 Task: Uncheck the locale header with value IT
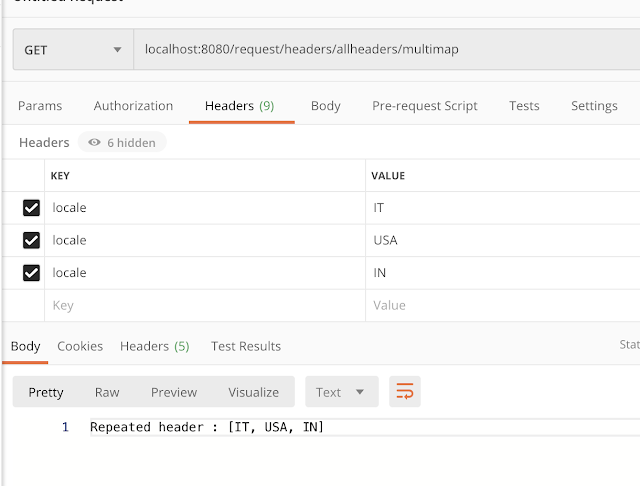pyautogui.click(x=31, y=208)
